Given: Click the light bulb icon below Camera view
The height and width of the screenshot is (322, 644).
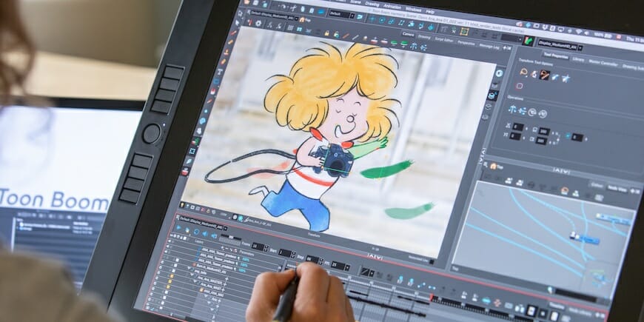Looking at the screenshot, I should tap(182, 204).
